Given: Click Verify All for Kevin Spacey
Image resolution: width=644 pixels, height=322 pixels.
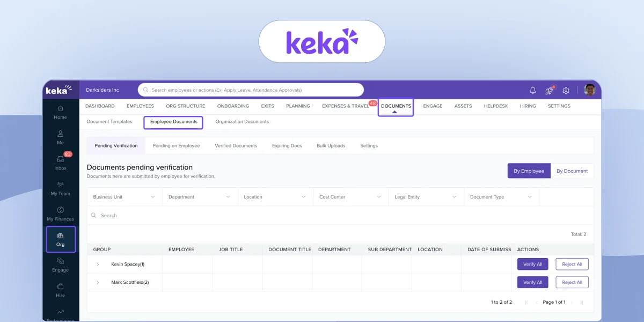Looking at the screenshot, I should (x=533, y=264).
